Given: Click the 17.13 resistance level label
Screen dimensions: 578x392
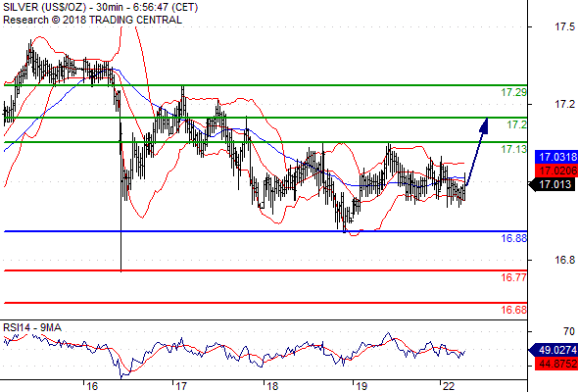Looking at the screenshot, I should pos(513,149).
